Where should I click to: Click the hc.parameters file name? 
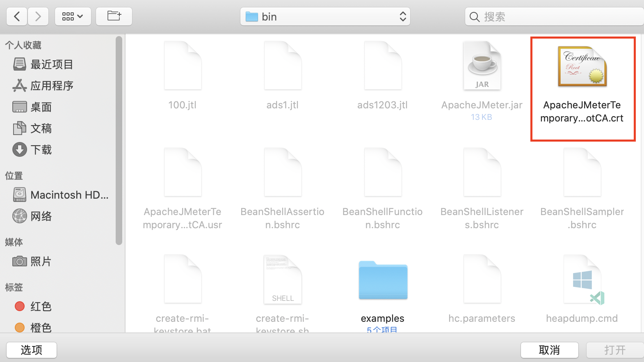pyautogui.click(x=482, y=318)
